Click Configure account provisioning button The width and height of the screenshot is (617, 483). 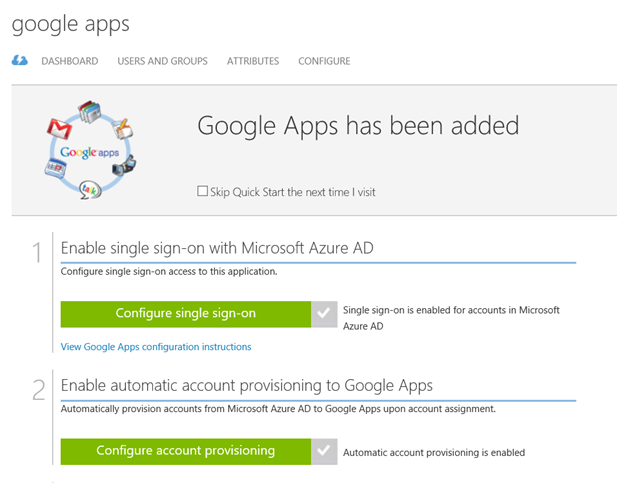tap(186, 451)
